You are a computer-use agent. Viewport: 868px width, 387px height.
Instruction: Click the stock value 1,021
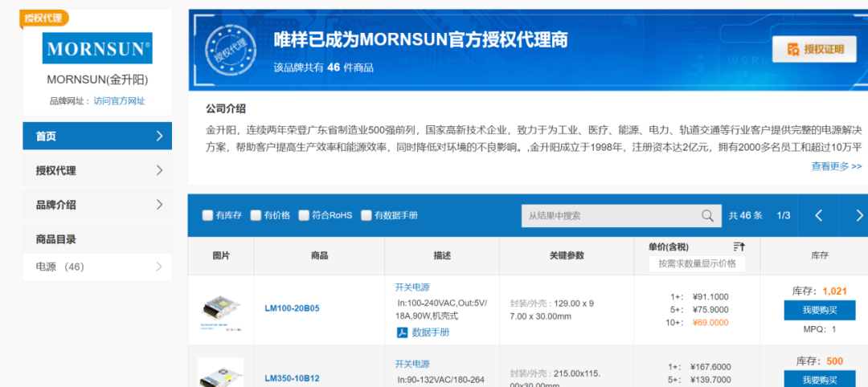click(x=834, y=291)
